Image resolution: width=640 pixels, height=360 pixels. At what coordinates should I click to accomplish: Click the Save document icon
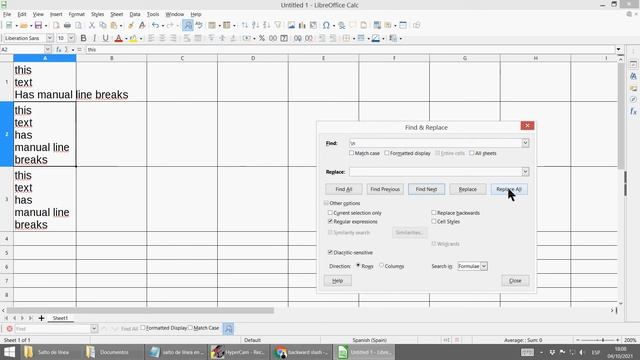point(38,25)
